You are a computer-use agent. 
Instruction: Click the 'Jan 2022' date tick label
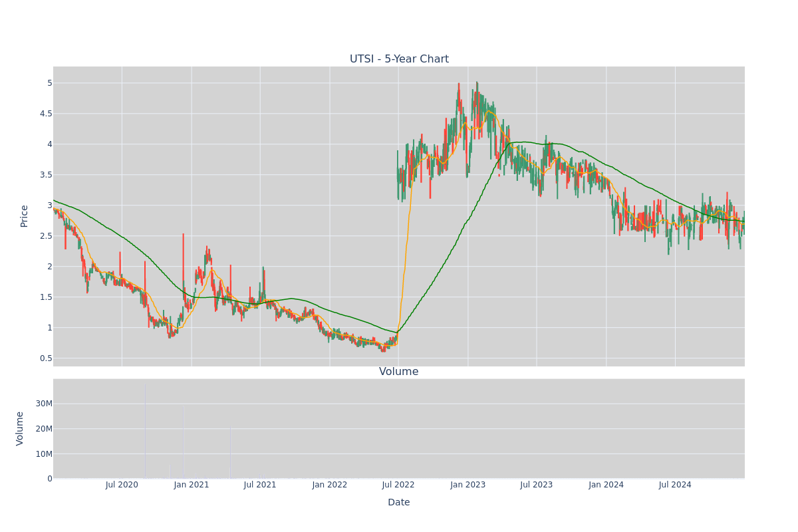point(330,485)
